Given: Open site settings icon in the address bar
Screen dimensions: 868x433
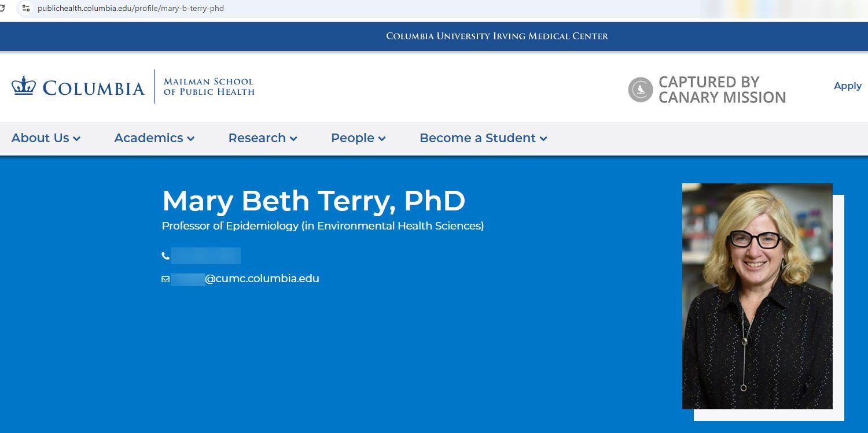Looking at the screenshot, I should point(26,9).
